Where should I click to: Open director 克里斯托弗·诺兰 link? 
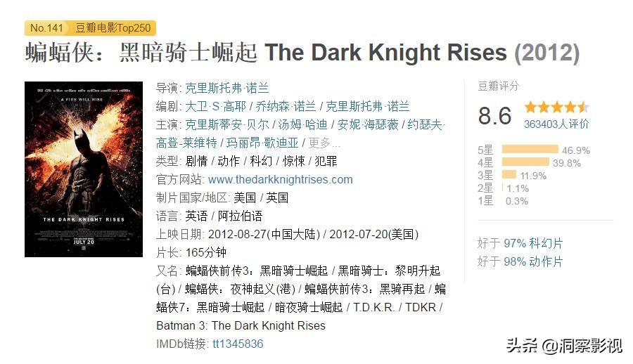(227, 88)
